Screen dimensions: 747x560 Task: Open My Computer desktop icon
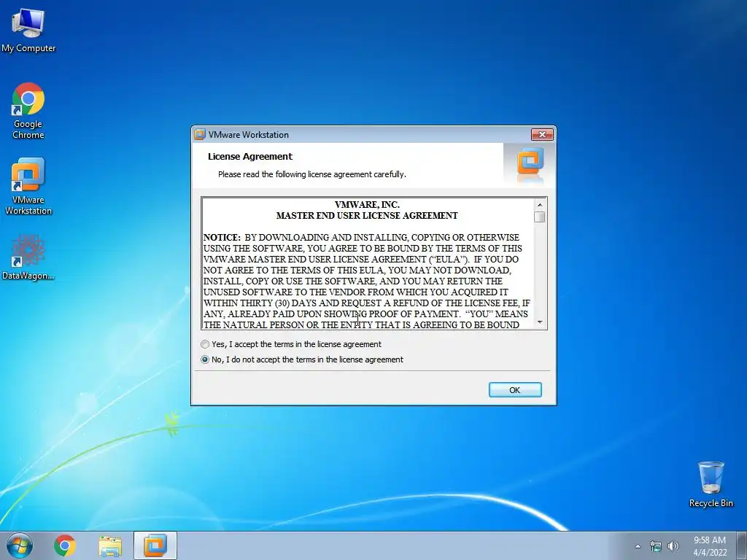click(28, 31)
